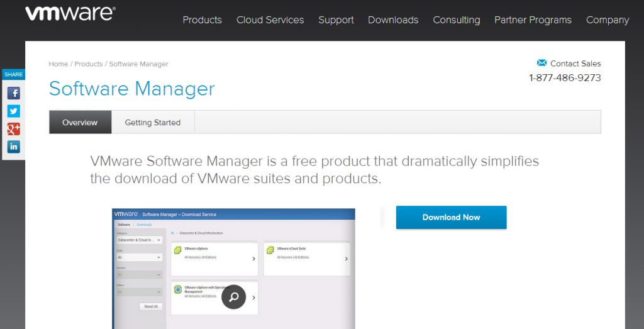
Task: Open the Support menu
Action: click(x=336, y=20)
